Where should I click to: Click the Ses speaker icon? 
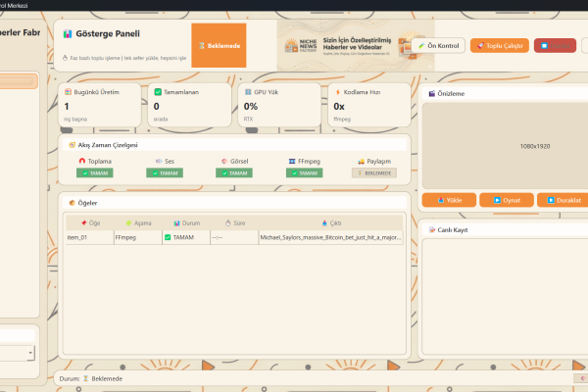pyautogui.click(x=158, y=161)
